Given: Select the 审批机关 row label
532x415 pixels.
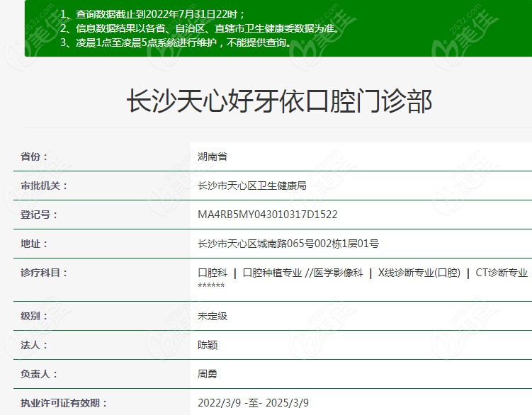Looking at the screenshot, I should (x=44, y=186).
